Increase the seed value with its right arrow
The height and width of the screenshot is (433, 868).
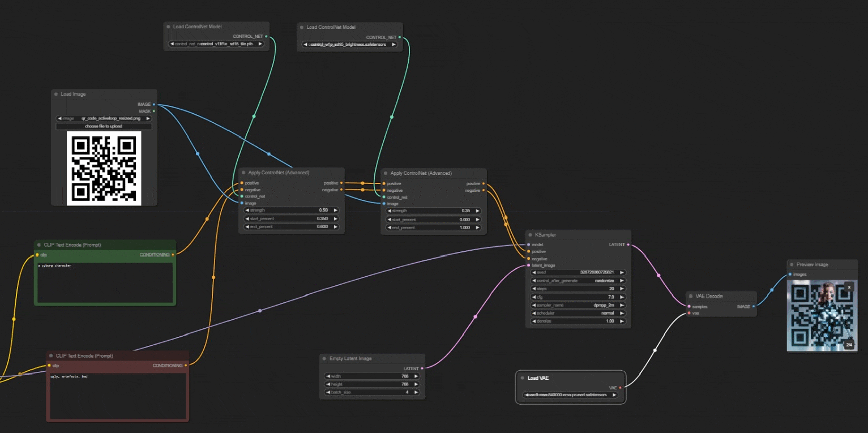622,272
